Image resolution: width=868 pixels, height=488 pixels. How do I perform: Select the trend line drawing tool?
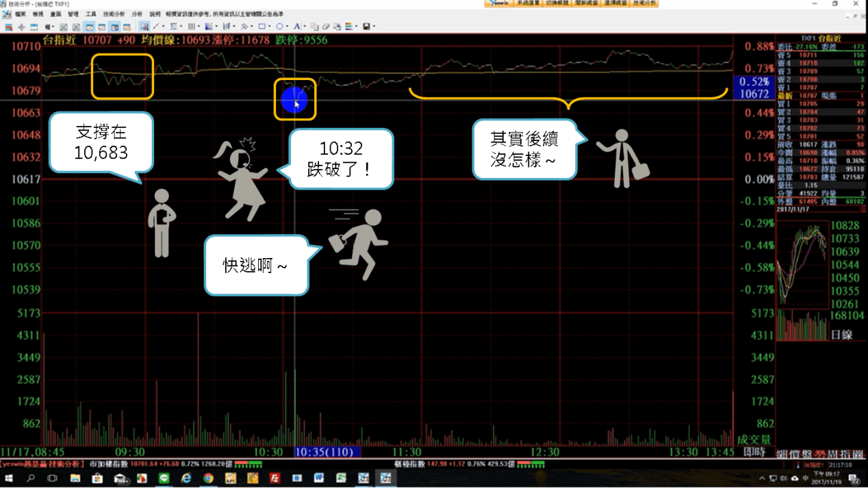156,27
